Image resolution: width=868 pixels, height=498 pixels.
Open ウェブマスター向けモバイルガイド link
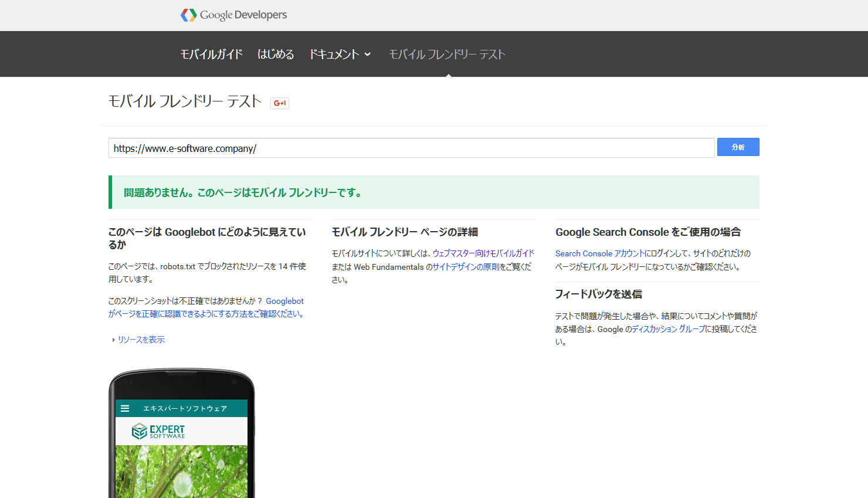[x=483, y=253]
